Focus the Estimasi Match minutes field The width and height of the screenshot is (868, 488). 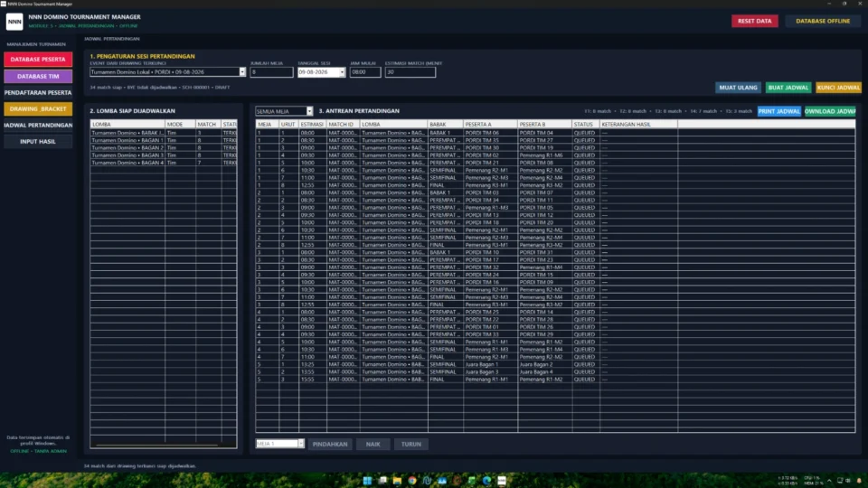[410, 72]
